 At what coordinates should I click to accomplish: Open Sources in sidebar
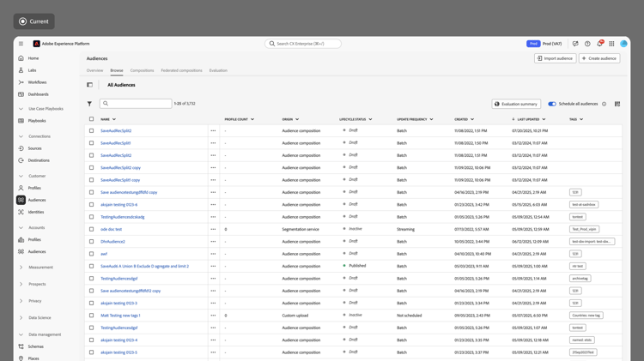click(x=34, y=148)
